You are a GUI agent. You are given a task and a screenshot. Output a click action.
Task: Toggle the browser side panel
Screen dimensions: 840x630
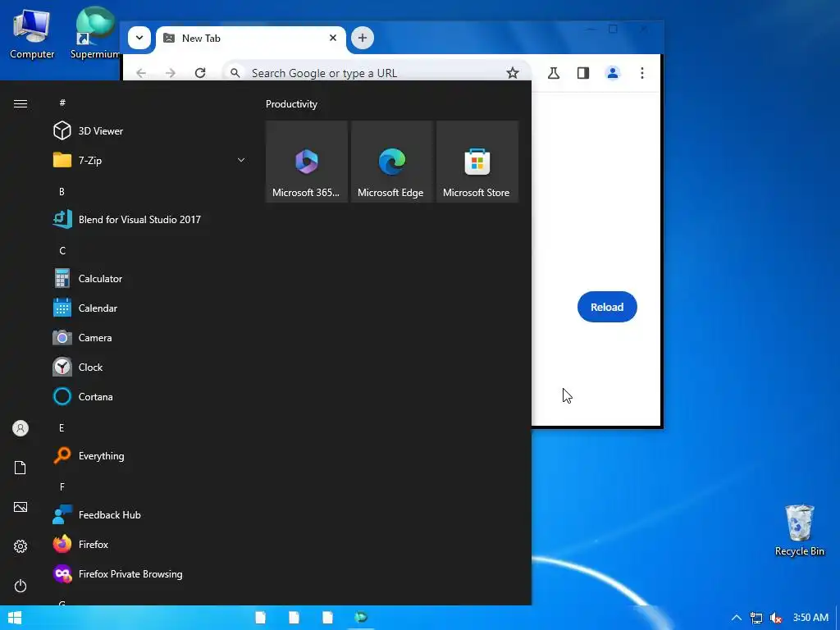pyautogui.click(x=583, y=73)
